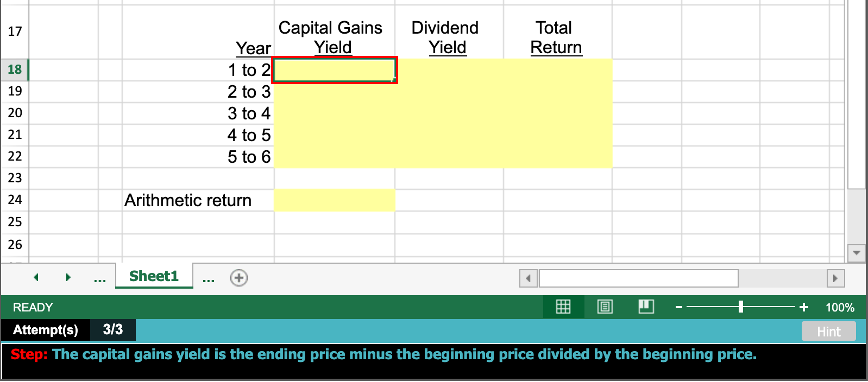Select the Arithmetic return input cell
The image size is (868, 382).
tap(334, 200)
